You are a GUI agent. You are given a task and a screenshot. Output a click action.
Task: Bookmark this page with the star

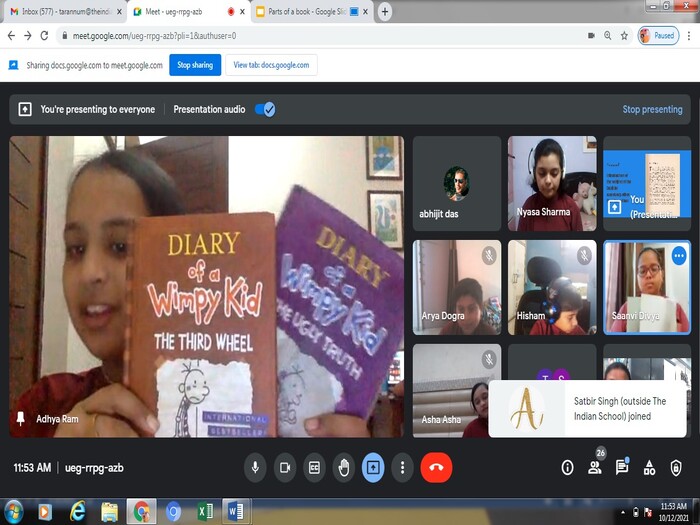[624, 36]
